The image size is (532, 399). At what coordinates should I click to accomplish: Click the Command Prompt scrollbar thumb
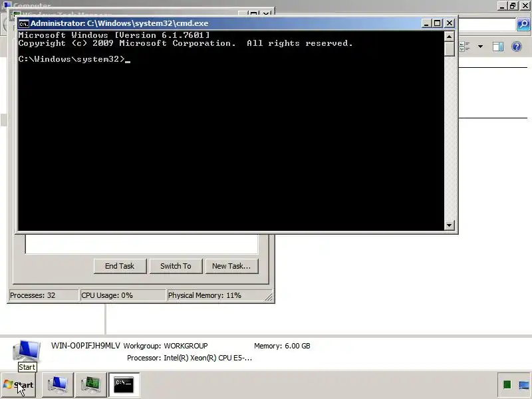[450, 49]
